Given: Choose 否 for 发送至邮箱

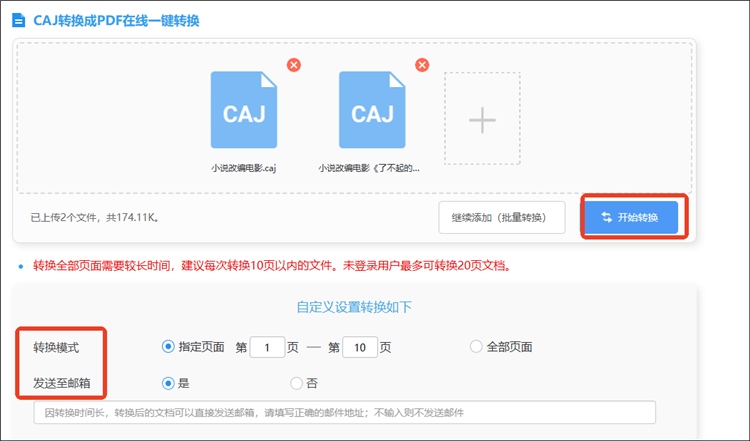Looking at the screenshot, I should tap(296, 383).
